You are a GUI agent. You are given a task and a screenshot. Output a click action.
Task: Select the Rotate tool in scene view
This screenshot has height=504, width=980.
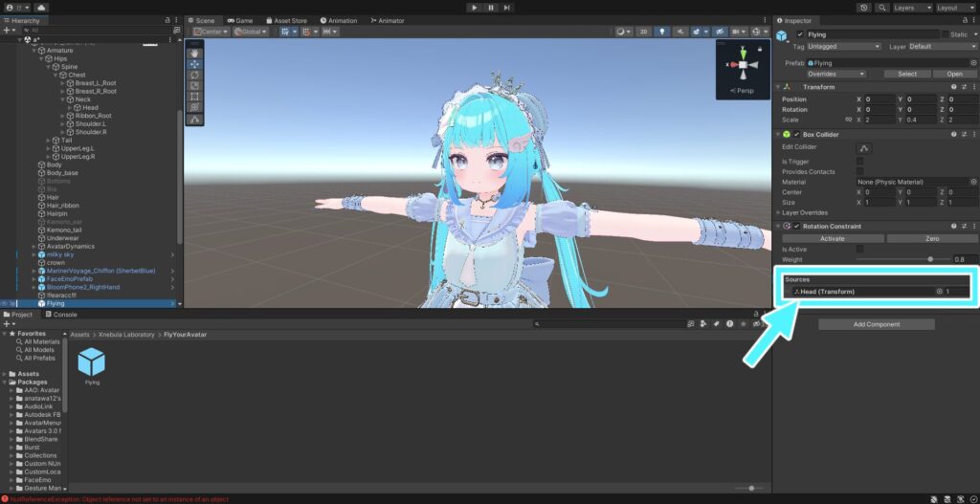[x=195, y=75]
